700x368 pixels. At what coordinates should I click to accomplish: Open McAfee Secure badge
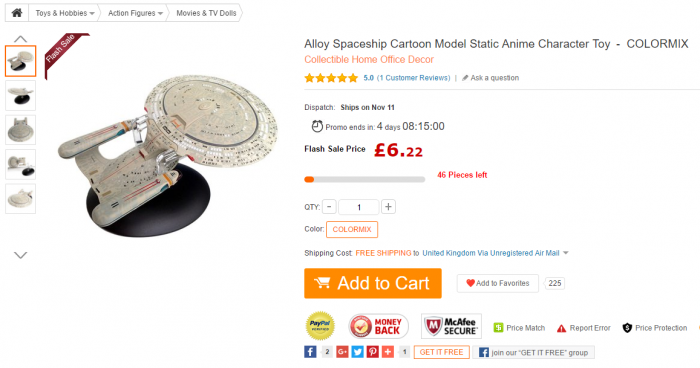pyautogui.click(x=451, y=326)
